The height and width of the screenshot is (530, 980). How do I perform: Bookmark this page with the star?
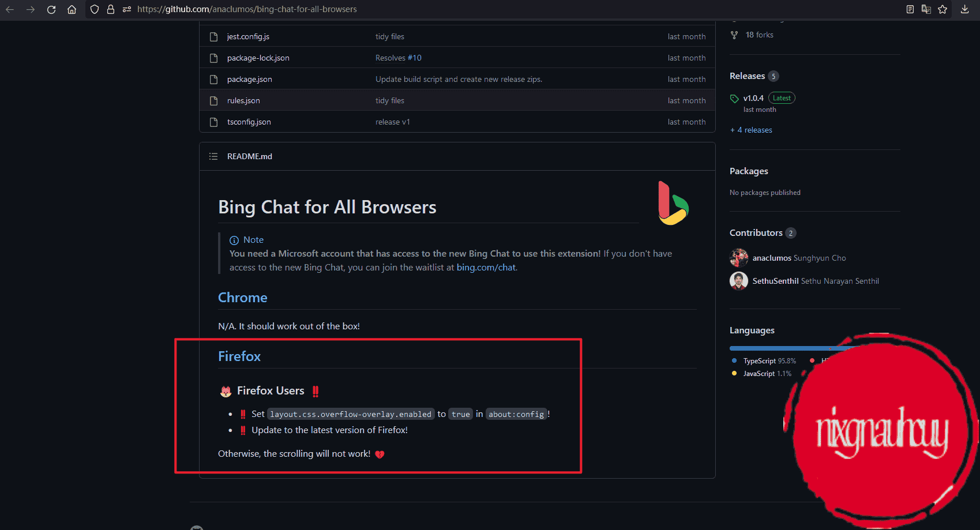[x=943, y=9]
